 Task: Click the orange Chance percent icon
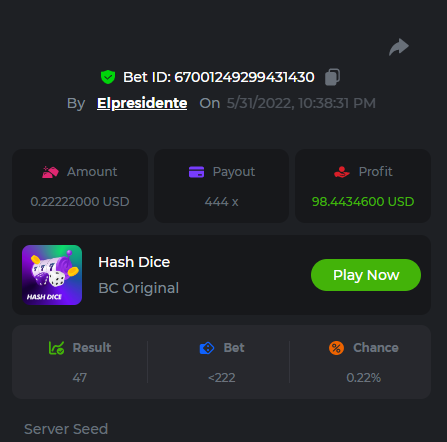[x=336, y=348]
